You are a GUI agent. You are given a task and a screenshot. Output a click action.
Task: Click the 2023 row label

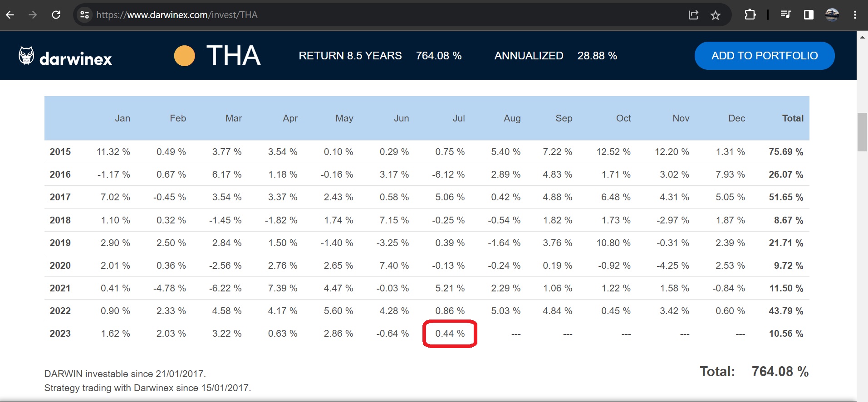60,334
